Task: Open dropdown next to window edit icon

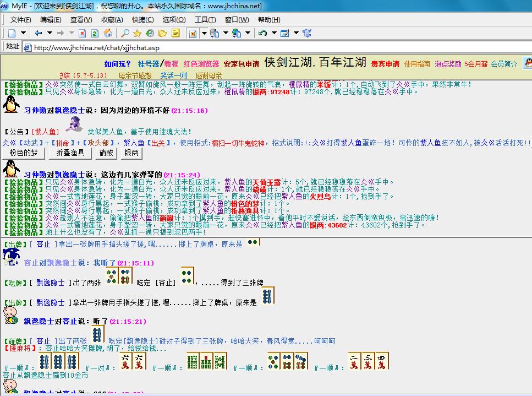Action: pyautogui.click(x=296, y=33)
